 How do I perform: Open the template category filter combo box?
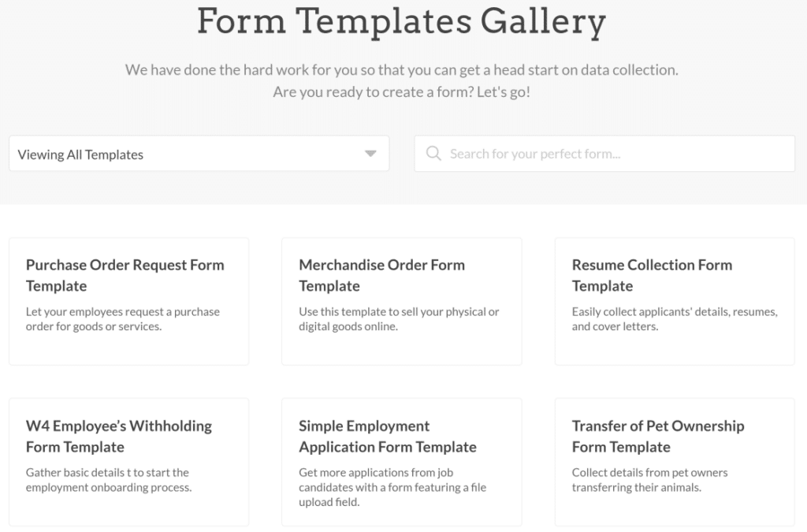pyautogui.click(x=199, y=154)
